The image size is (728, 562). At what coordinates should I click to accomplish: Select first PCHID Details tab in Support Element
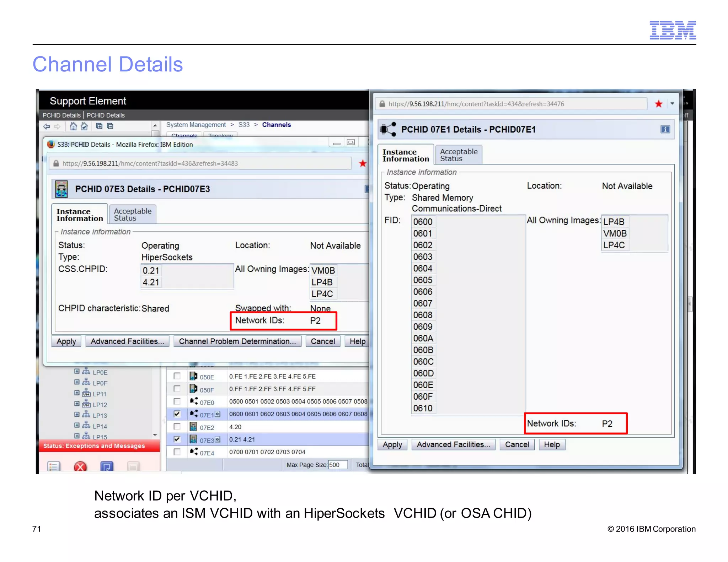point(61,115)
